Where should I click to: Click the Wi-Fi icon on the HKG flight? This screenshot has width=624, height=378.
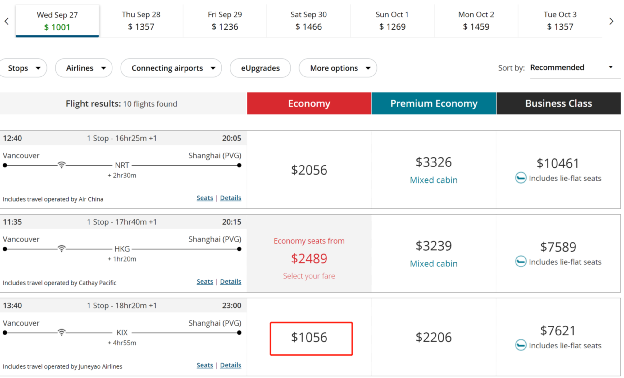pyautogui.click(x=61, y=249)
